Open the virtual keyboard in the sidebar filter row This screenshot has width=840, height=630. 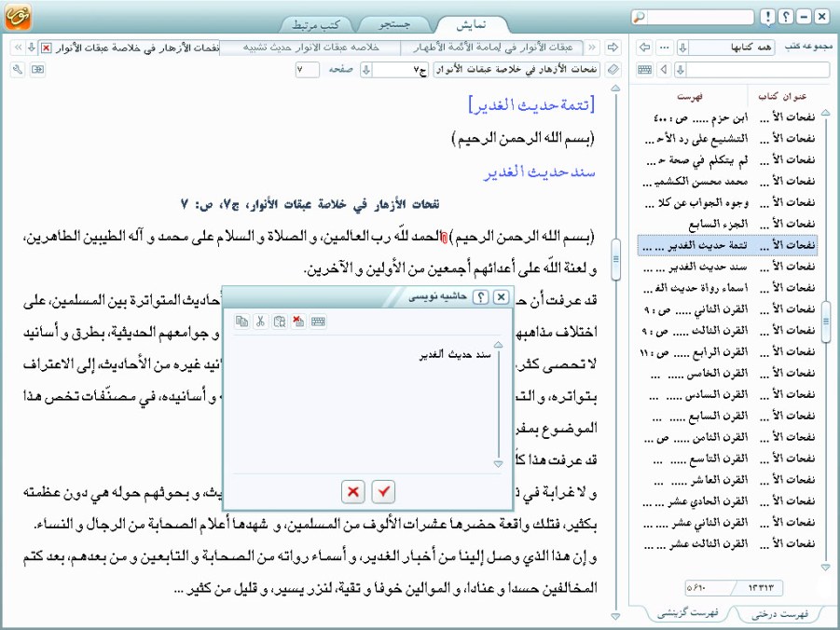pyautogui.click(x=645, y=70)
